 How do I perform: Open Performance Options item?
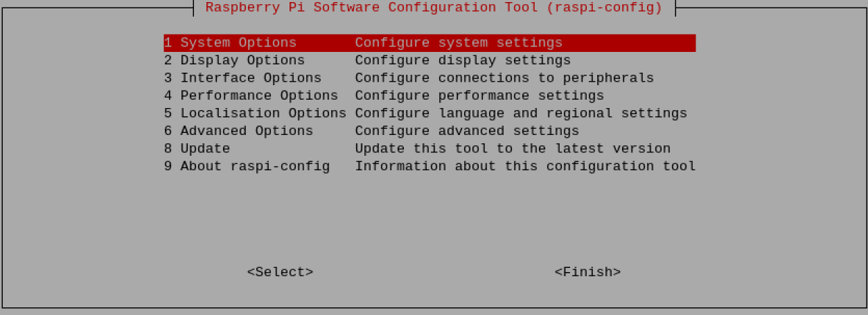pyautogui.click(x=251, y=96)
